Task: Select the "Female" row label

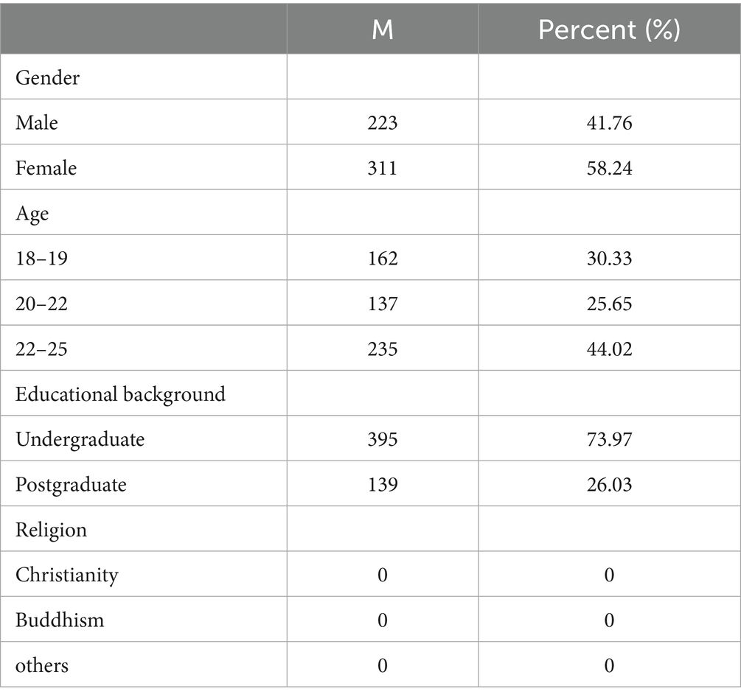Action: point(46,169)
